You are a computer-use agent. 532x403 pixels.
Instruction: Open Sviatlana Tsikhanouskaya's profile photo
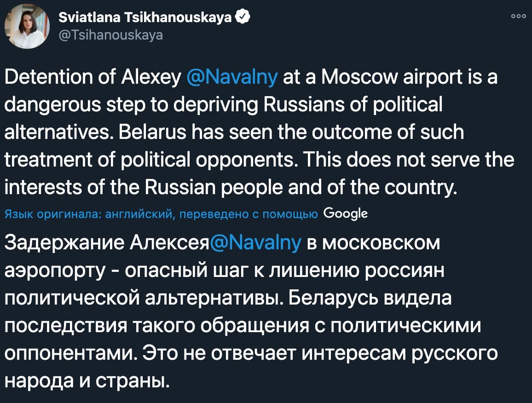point(27,26)
